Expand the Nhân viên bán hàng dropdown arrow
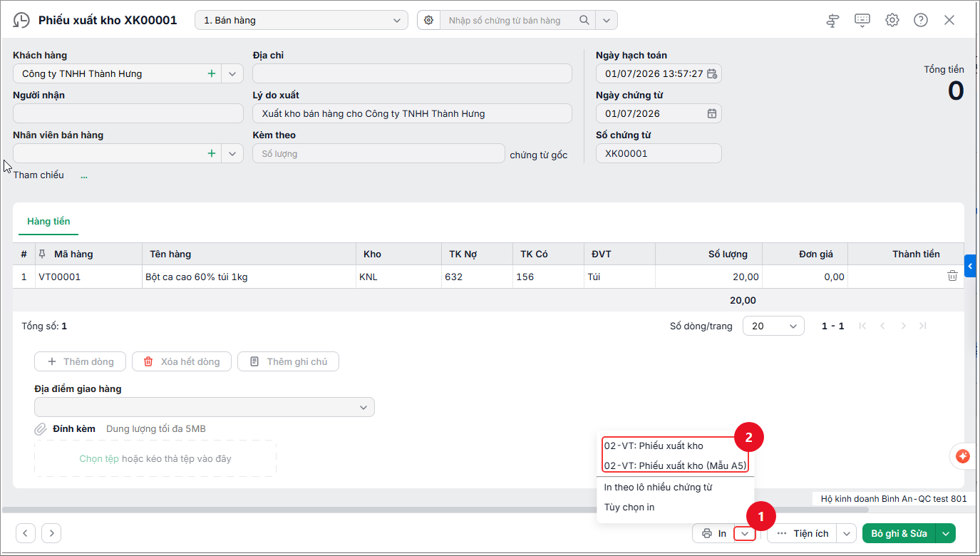The height and width of the screenshot is (556, 980). click(232, 153)
